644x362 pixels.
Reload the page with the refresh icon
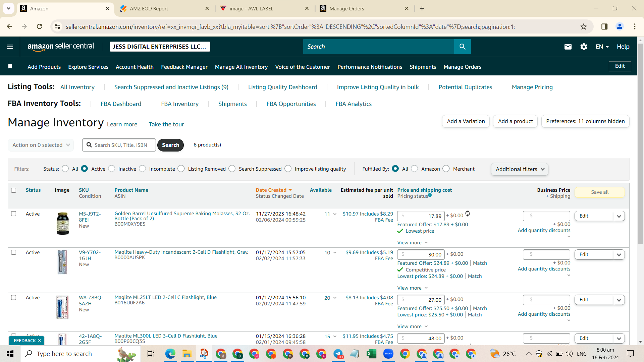(x=40, y=26)
